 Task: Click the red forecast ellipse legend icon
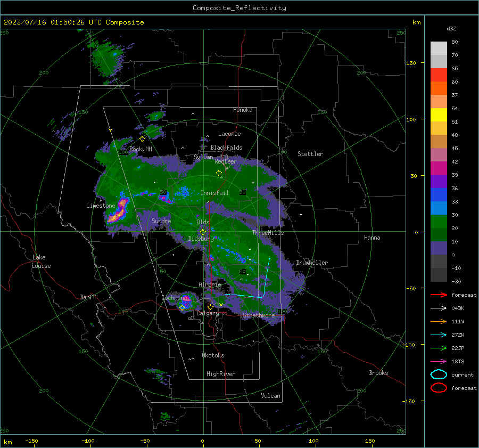[439, 388]
